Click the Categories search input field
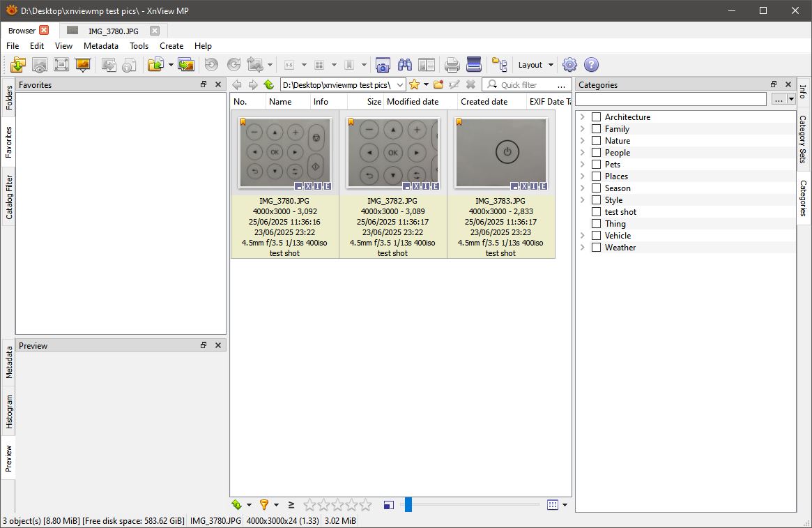Image resolution: width=812 pixels, height=528 pixels. click(x=671, y=99)
